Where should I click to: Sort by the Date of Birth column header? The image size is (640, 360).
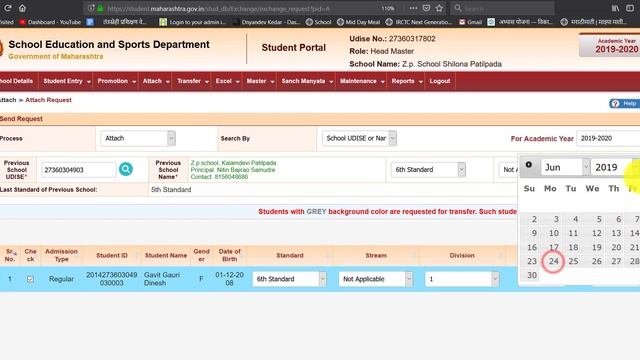pos(229,256)
